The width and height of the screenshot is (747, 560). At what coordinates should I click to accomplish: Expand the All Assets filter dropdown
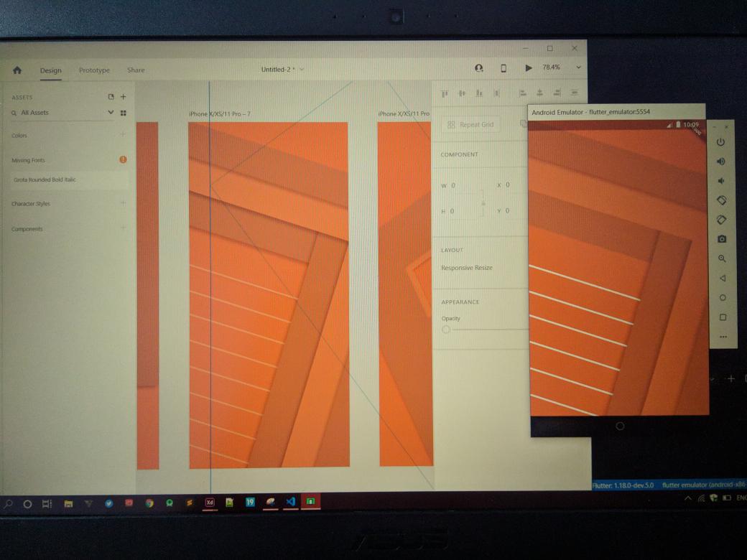pyautogui.click(x=111, y=113)
